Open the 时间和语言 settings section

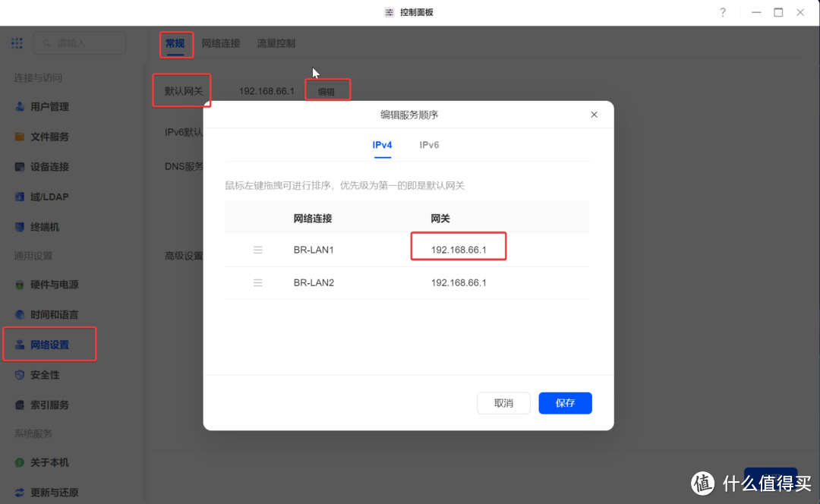pyautogui.click(x=55, y=314)
